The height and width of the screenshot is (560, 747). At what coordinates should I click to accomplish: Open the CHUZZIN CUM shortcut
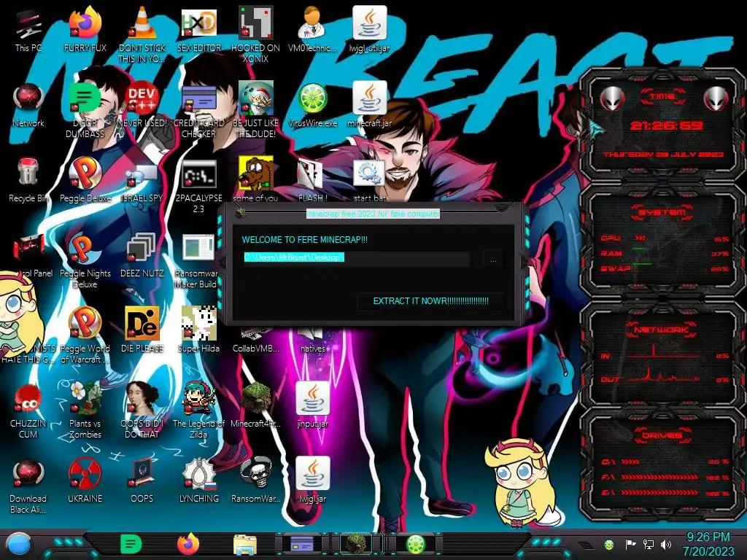coord(28,410)
